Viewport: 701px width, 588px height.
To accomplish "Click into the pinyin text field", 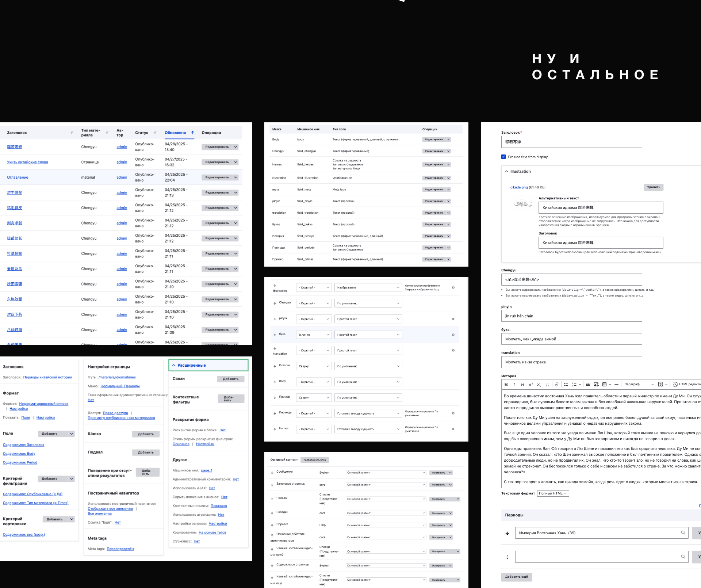I will pos(571,316).
